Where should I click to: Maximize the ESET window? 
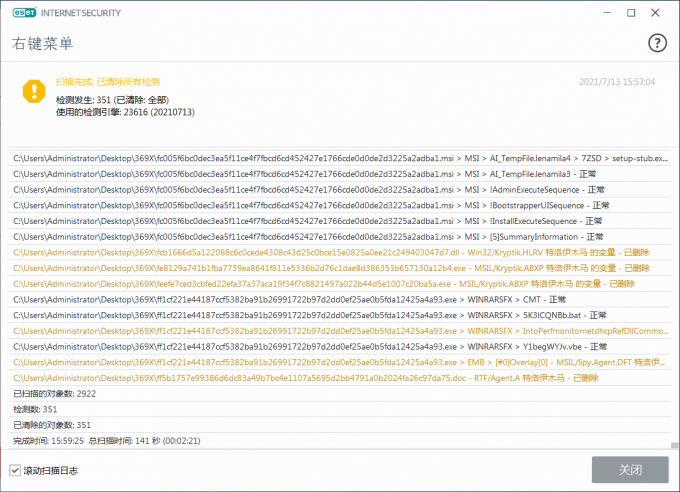tap(631, 13)
